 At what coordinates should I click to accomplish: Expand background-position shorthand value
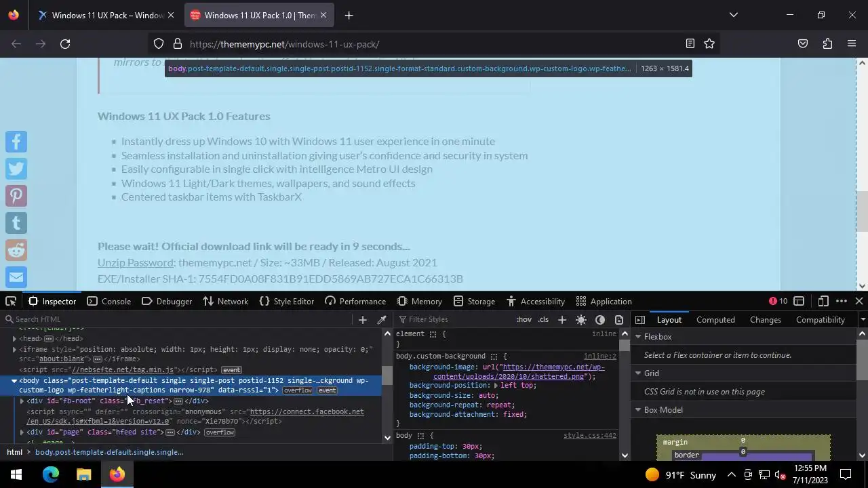(x=496, y=385)
